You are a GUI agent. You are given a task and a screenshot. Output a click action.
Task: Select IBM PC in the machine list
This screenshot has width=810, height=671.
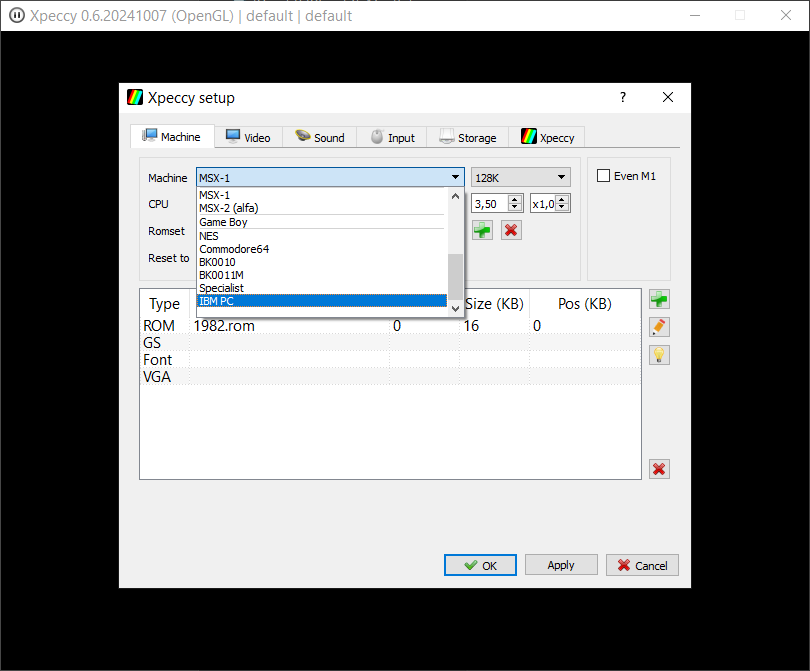coord(321,301)
